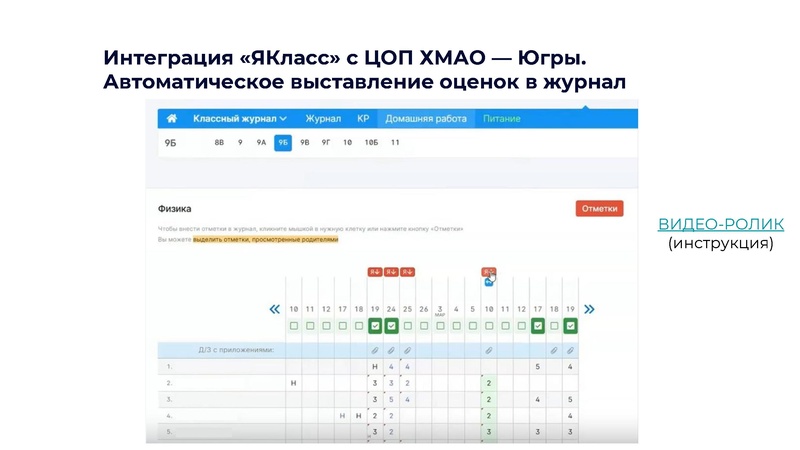Screen dimensions: 800x450
Task: Open paperclip attachment in column 18
Action: (554, 351)
